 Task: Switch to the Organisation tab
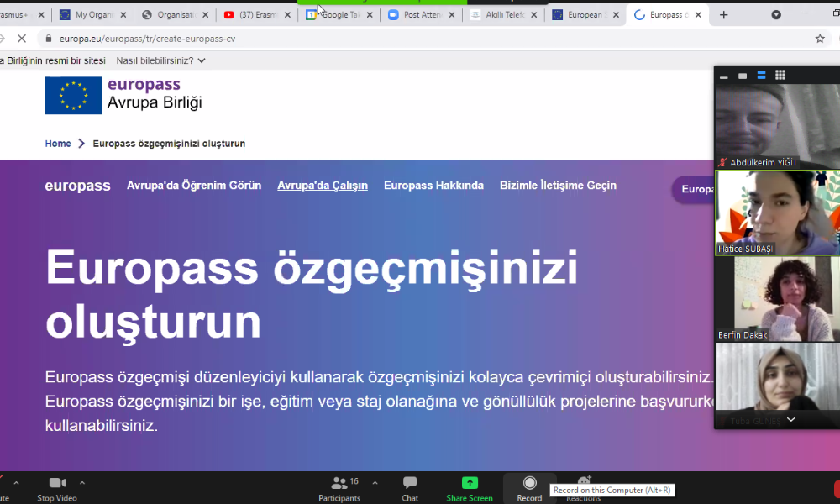coord(170,15)
